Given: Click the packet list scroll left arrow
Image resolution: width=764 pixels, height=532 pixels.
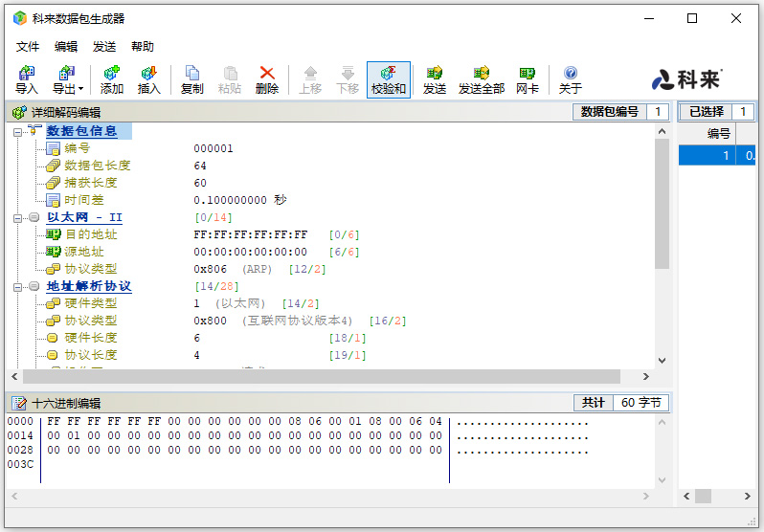Looking at the screenshot, I should pos(686,497).
